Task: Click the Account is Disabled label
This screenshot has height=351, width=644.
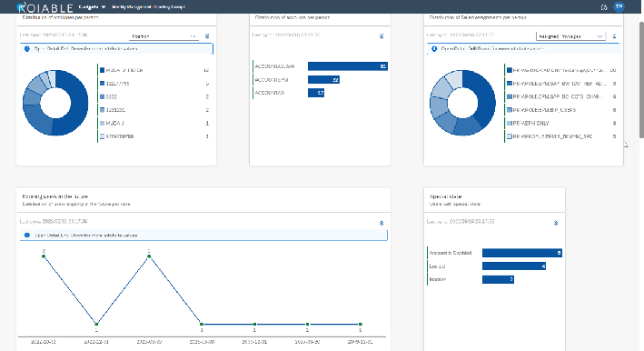Action: pyautogui.click(x=451, y=253)
